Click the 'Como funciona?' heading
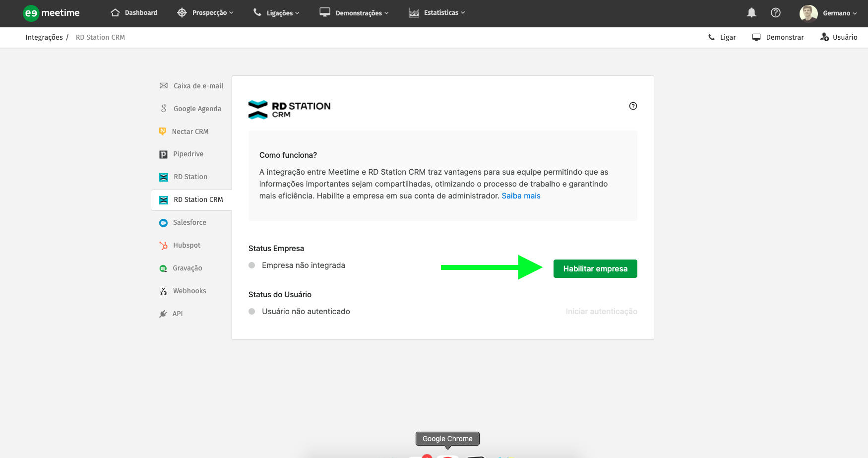This screenshot has height=458, width=868. coord(288,155)
